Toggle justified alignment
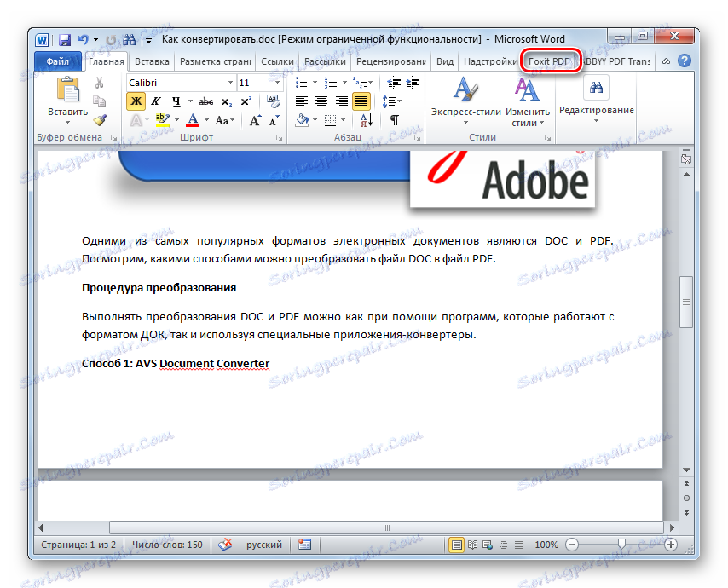The width and height of the screenshot is (728, 588). 361,101
